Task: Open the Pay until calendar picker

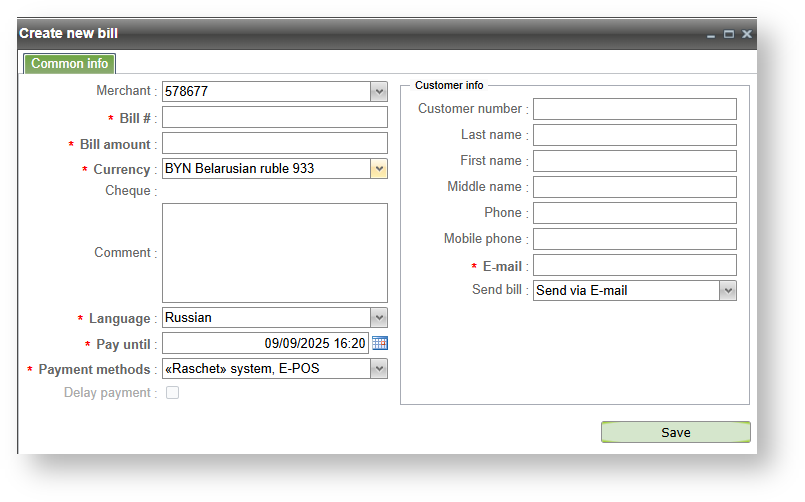Action: (x=380, y=343)
